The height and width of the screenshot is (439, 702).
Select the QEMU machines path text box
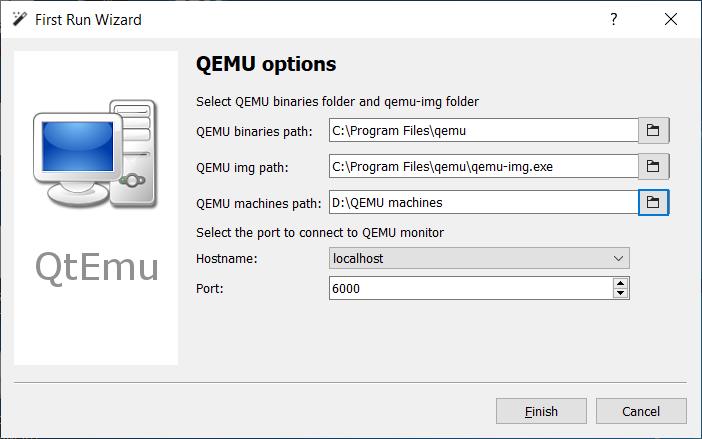click(x=482, y=202)
